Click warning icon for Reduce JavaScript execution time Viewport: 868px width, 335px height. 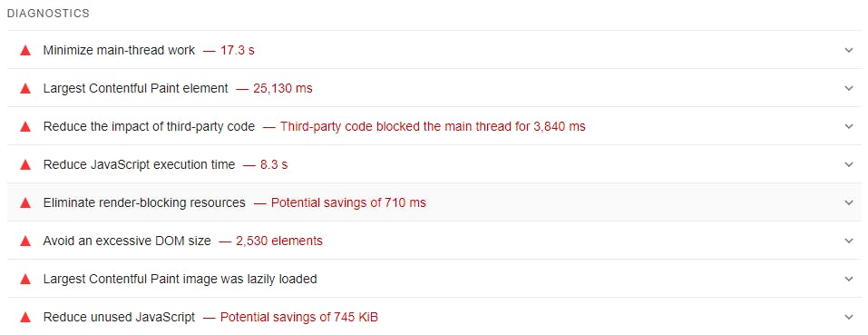click(24, 165)
